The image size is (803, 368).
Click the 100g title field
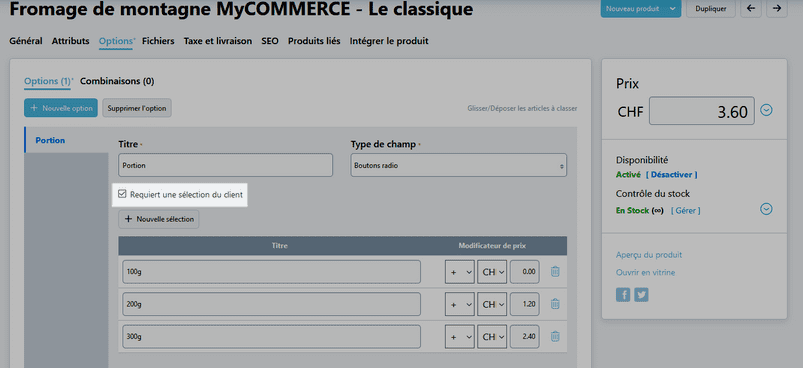[271, 272]
